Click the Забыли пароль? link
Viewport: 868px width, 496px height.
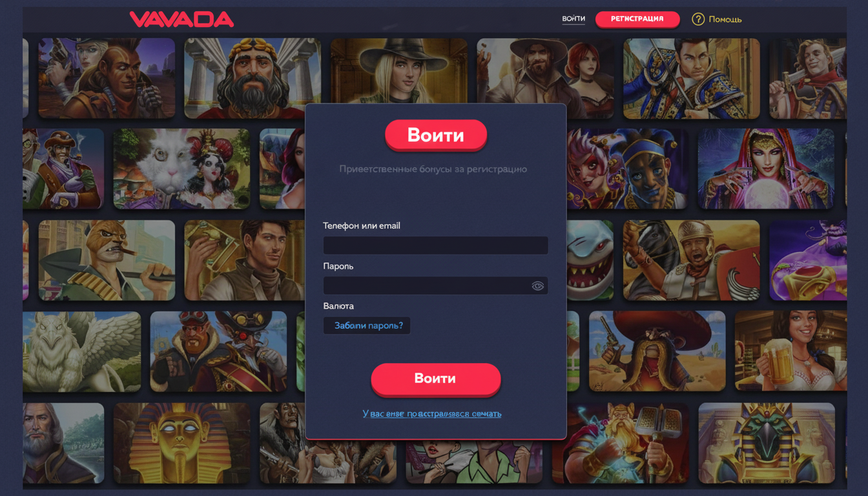[368, 325]
